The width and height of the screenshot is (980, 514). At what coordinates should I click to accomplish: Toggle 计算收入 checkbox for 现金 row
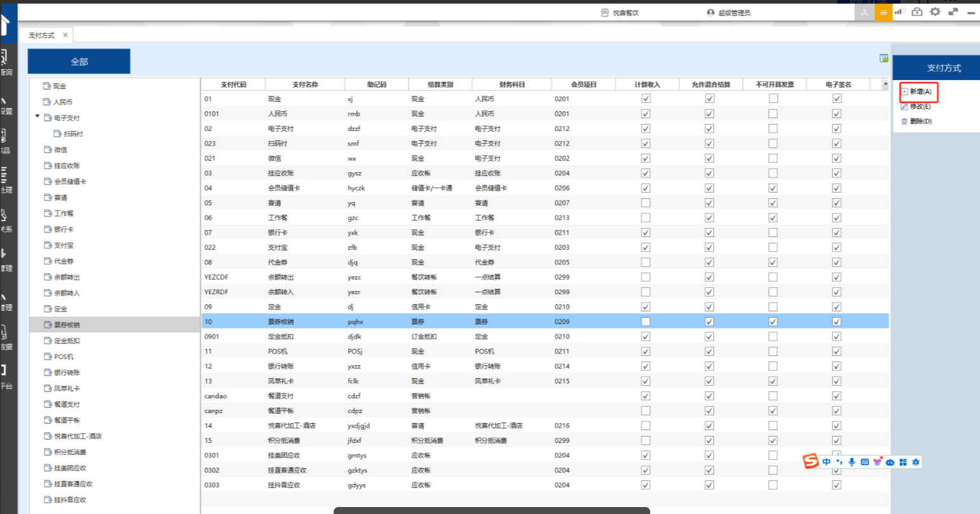coord(646,98)
